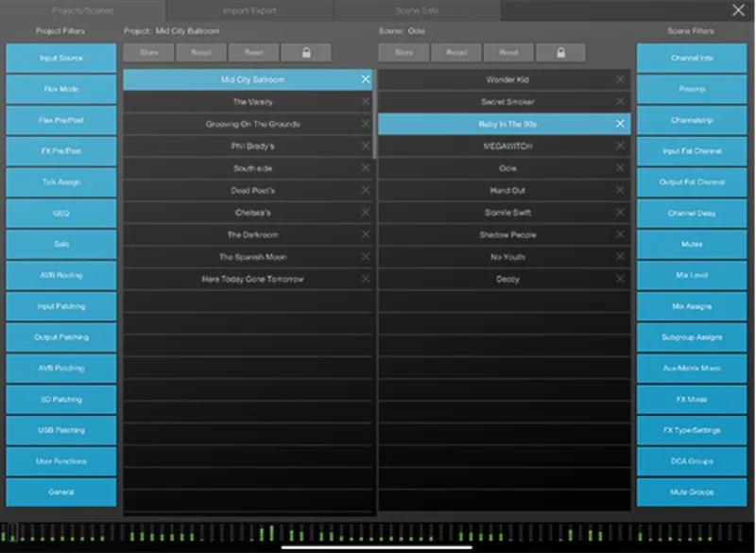The height and width of the screenshot is (553, 756).
Task: Toggle the AVB Routing project filter
Action: click(x=61, y=275)
